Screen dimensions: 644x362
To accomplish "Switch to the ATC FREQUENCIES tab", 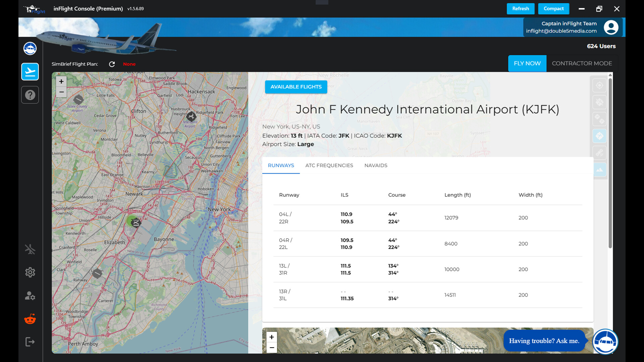I will click(329, 165).
